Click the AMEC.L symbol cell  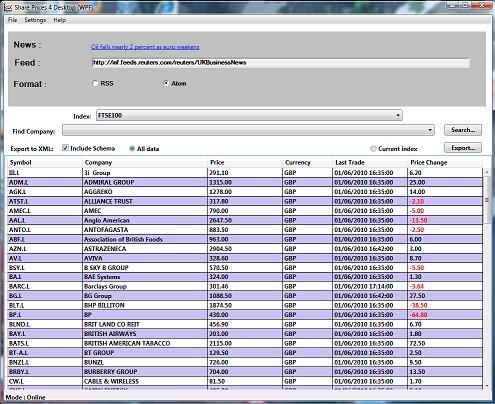(x=45, y=211)
